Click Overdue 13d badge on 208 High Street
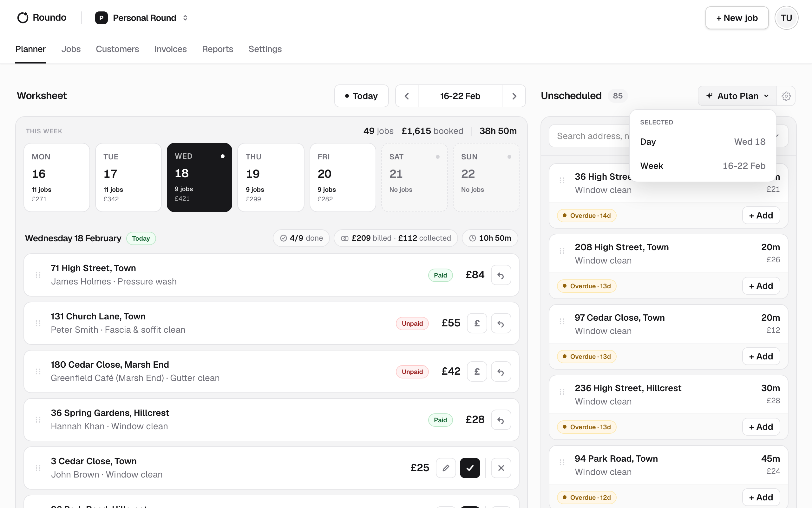 tap(586, 286)
